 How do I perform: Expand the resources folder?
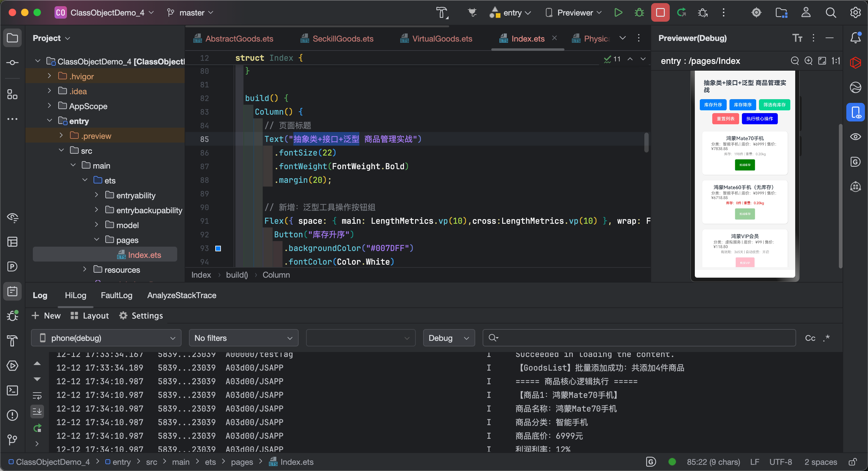(85, 270)
